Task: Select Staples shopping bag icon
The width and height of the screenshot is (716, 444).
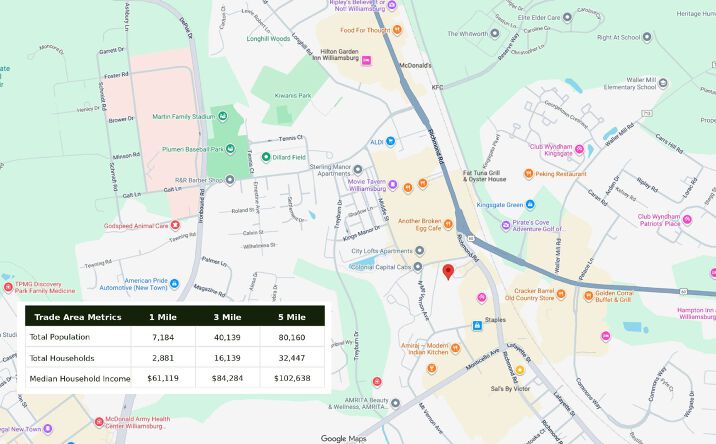Action: (477, 326)
